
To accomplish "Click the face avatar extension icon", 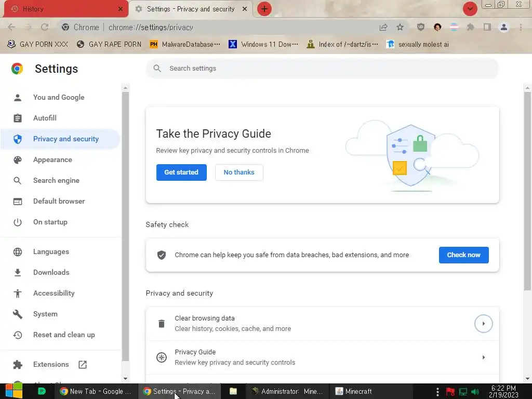I will coord(437,27).
